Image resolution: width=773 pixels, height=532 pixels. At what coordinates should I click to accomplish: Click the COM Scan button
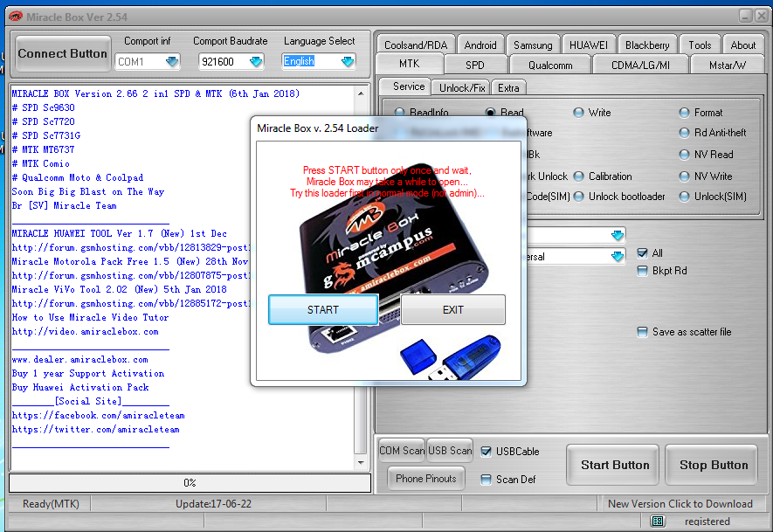(401, 451)
